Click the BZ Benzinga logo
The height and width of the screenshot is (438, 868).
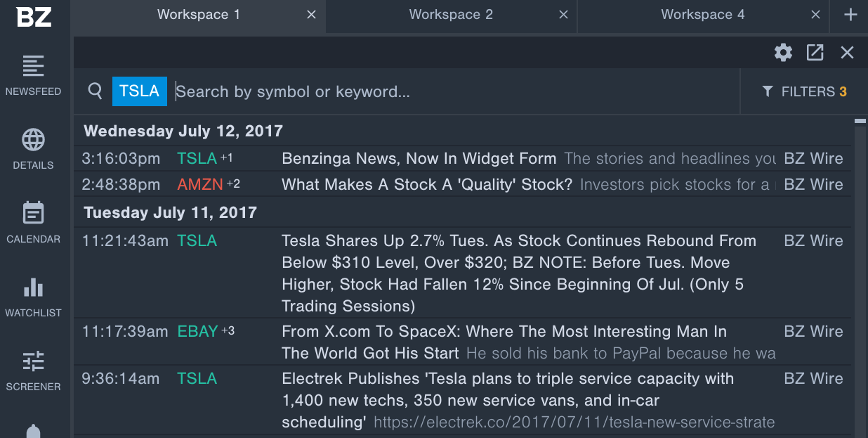(x=34, y=16)
